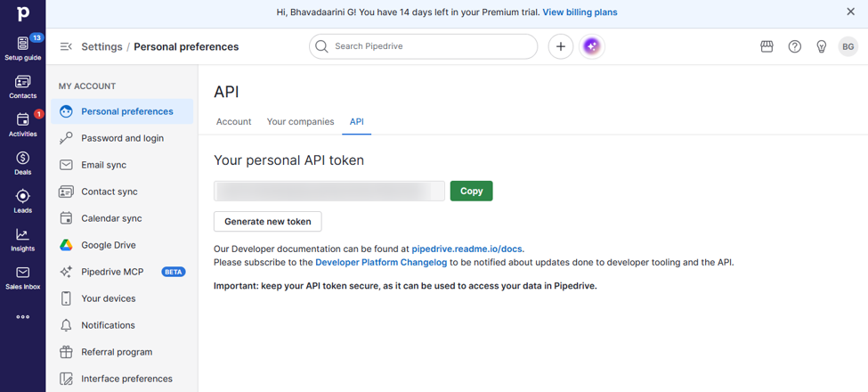This screenshot has height=392, width=868.
Task: Select Personal preferences in sidebar
Action: (122, 111)
